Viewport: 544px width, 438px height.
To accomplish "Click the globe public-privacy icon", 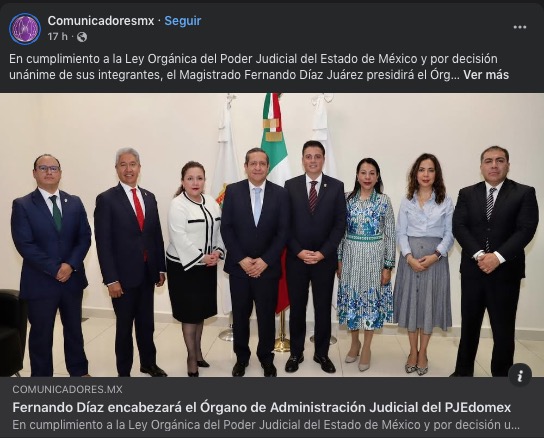I will tap(82, 37).
